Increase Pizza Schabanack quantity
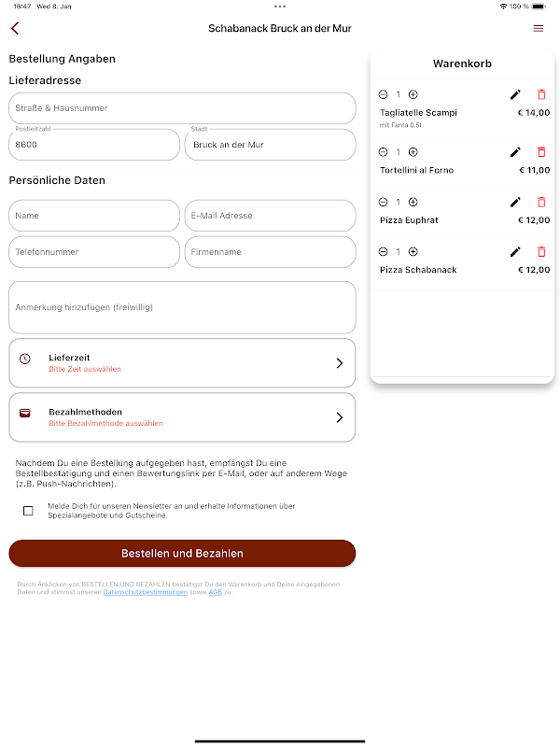 click(x=413, y=251)
